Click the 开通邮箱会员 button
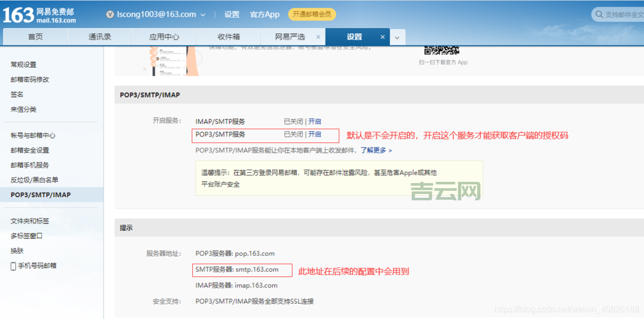 click(x=312, y=14)
